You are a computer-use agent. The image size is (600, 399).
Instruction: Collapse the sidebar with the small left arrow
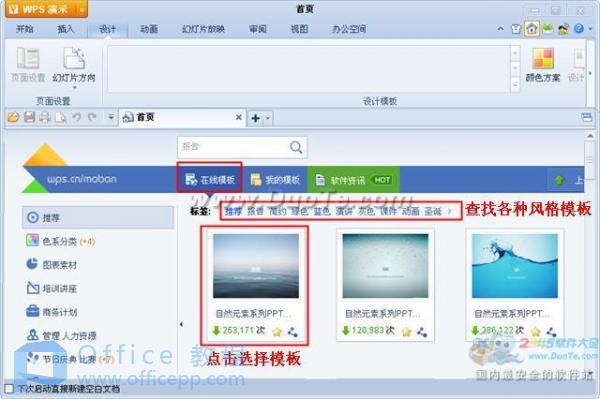[x=181, y=324]
